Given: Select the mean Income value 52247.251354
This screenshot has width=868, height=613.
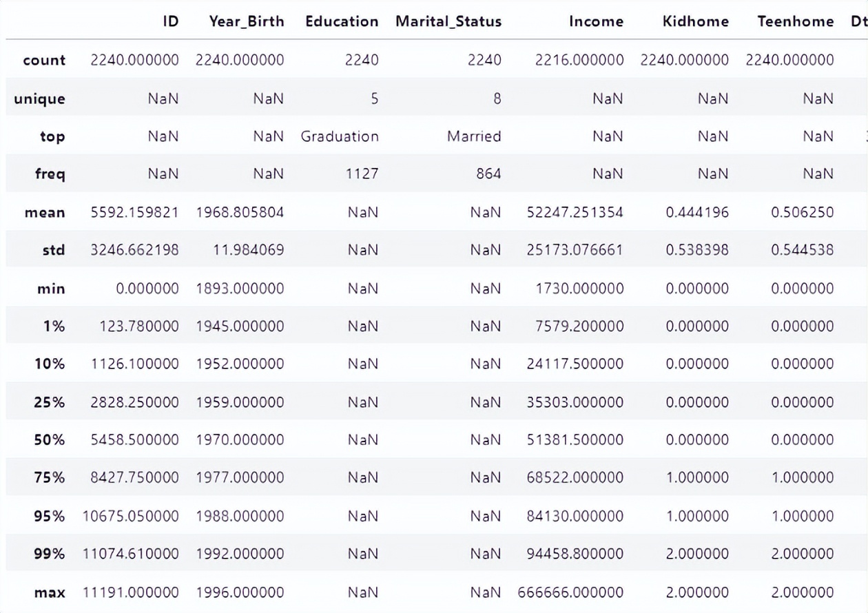Looking at the screenshot, I should pos(575,212).
